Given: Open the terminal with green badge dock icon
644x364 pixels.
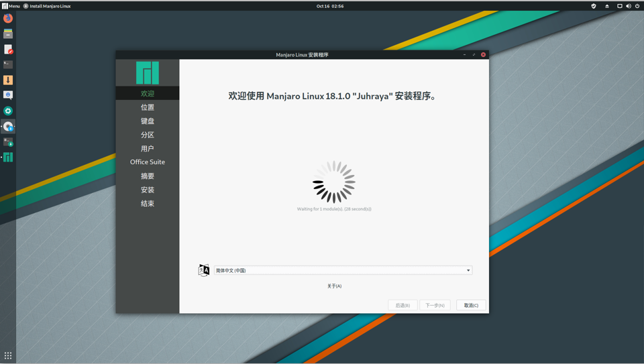Looking at the screenshot, I should point(8,142).
